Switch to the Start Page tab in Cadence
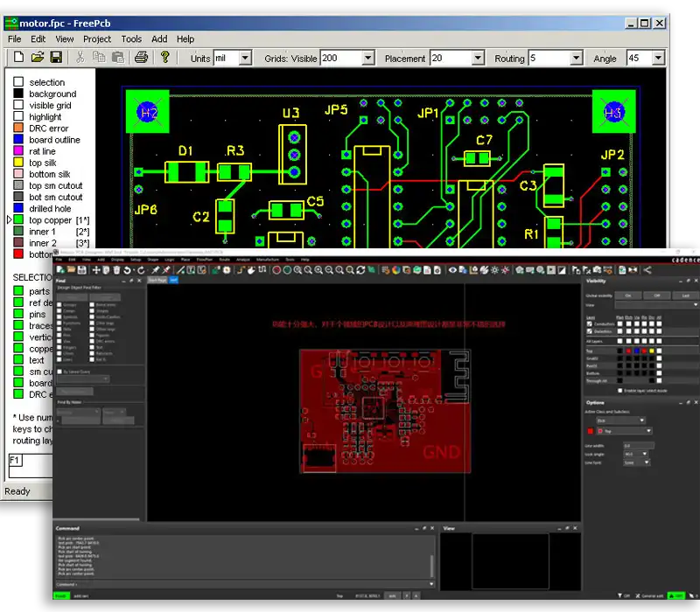 (x=157, y=280)
